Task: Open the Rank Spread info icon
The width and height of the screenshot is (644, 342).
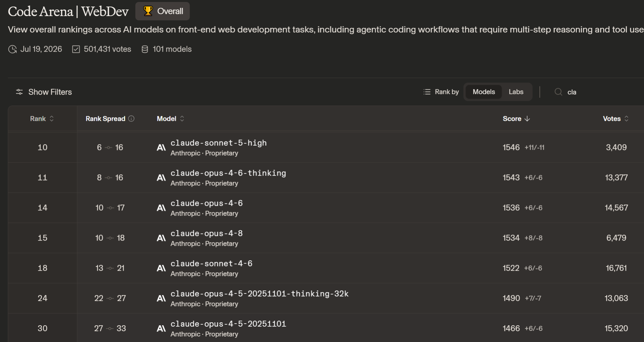Action: 131,118
